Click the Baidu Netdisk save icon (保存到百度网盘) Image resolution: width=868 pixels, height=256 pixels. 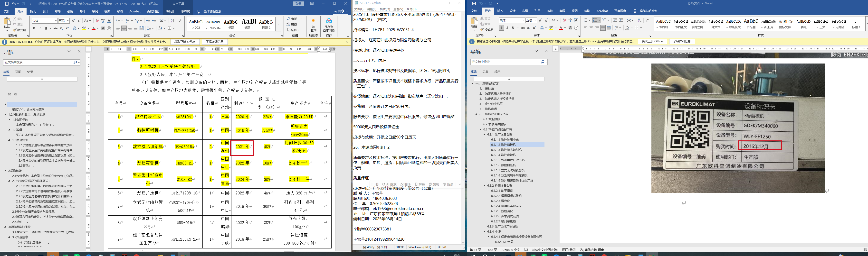tap(329, 25)
